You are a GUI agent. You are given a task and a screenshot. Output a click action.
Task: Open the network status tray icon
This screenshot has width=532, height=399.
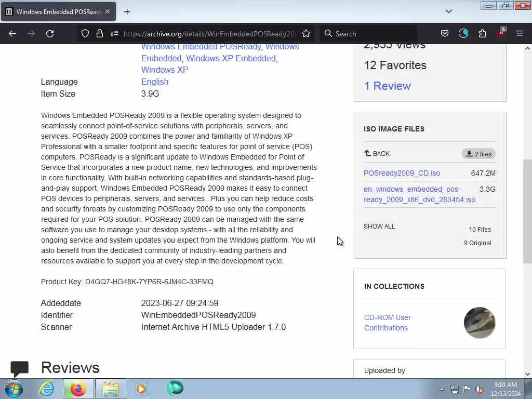point(454,390)
